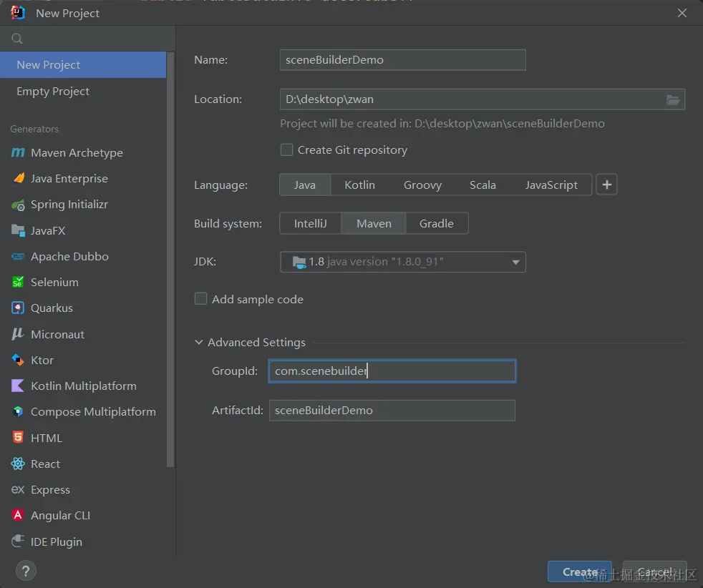Browse for a project location folder
703x588 pixels.
click(673, 99)
